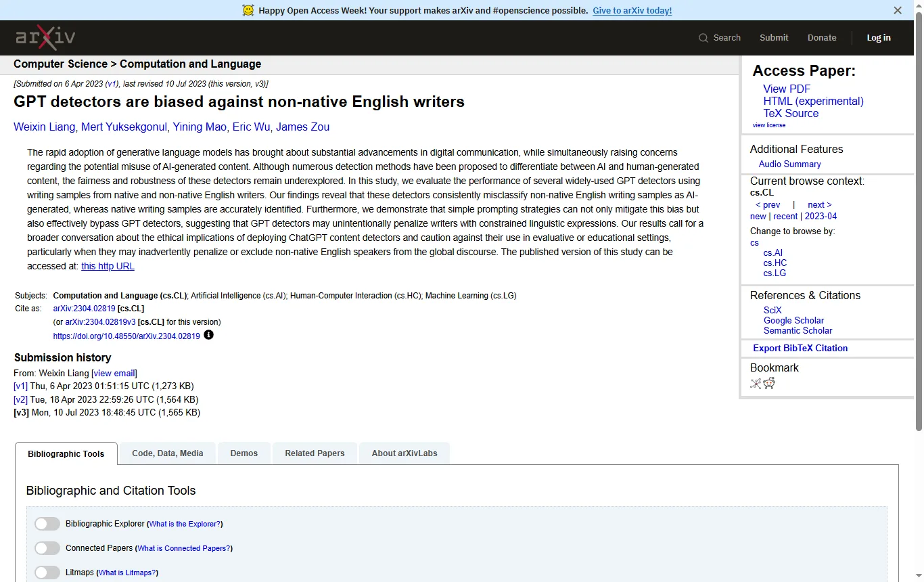Open Google Scholar citations link
The image size is (924, 582).
click(x=794, y=321)
